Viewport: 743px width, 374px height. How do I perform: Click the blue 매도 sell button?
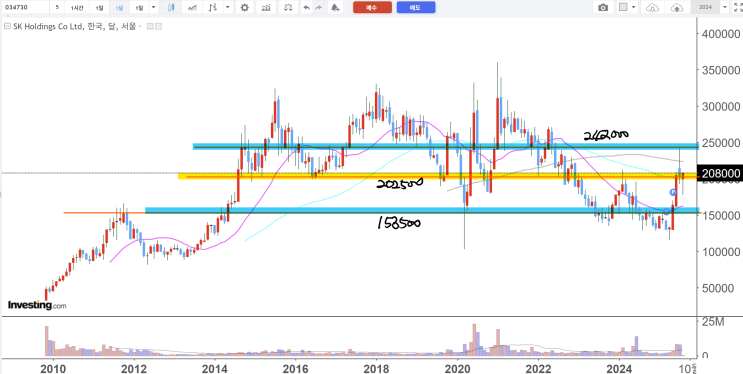point(416,7)
